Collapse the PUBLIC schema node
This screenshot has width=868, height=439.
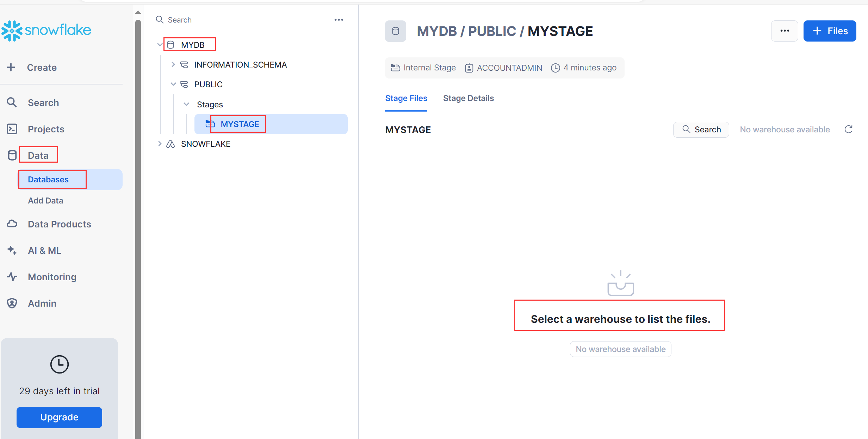[173, 84]
